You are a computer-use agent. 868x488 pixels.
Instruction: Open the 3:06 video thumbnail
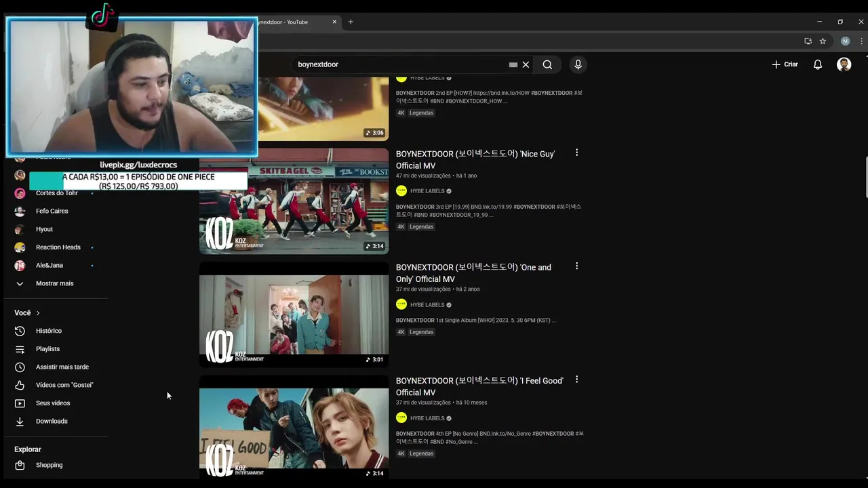[x=294, y=108]
